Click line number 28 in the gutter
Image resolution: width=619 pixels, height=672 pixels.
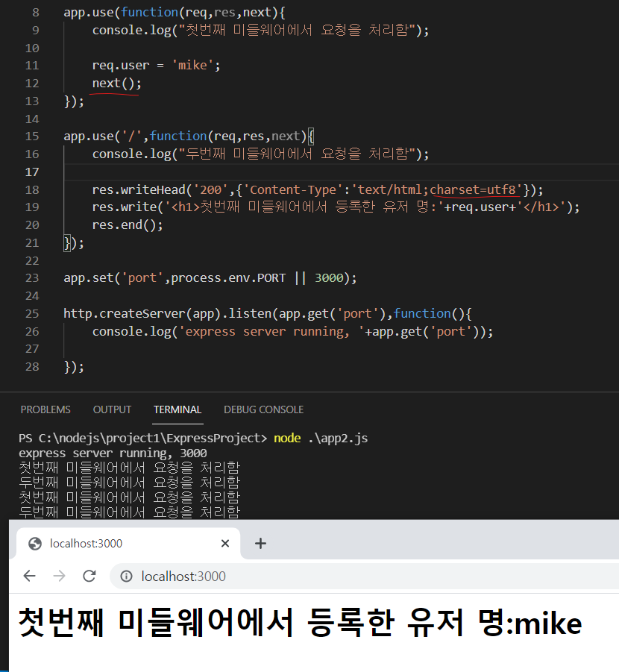click(32, 367)
